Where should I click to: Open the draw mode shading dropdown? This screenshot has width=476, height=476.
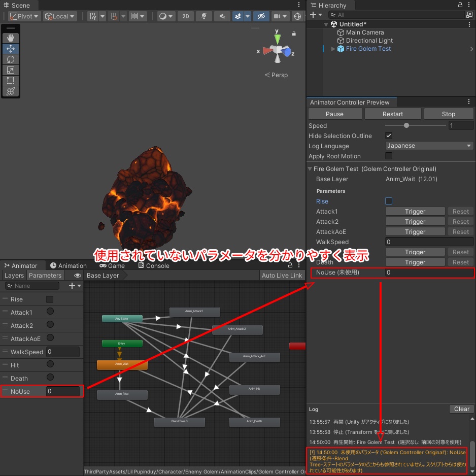[x=166, y=16]
